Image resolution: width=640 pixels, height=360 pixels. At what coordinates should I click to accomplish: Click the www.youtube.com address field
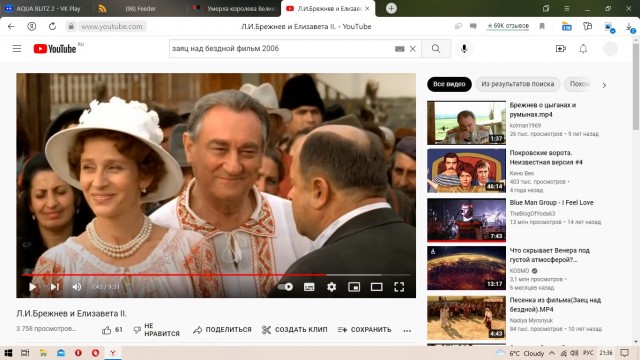point(112,27)
